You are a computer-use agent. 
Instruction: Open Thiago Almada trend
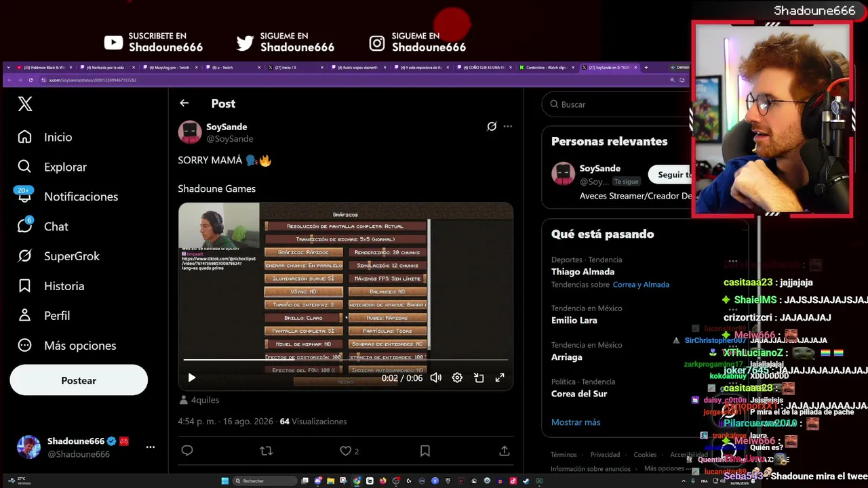[583, 272]
